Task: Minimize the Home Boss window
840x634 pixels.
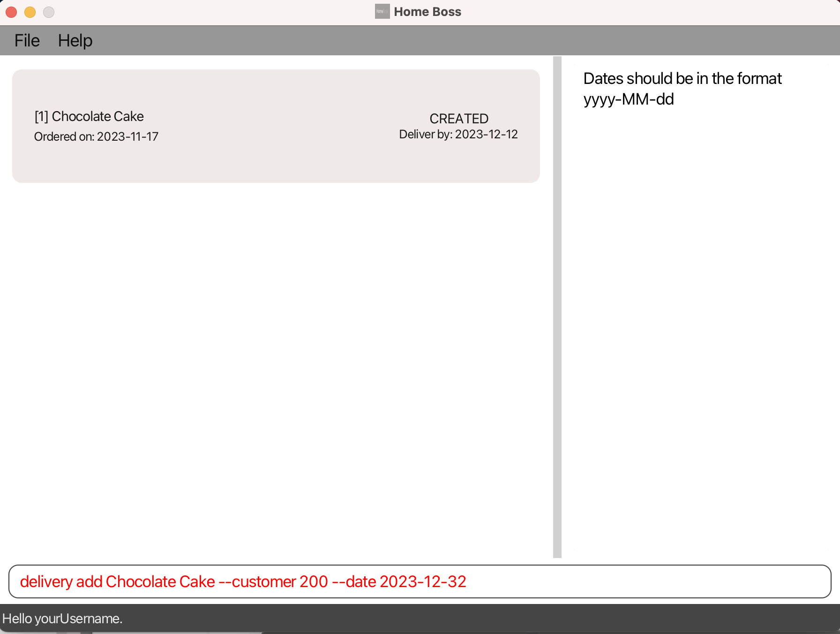Action: coord(30,12)
